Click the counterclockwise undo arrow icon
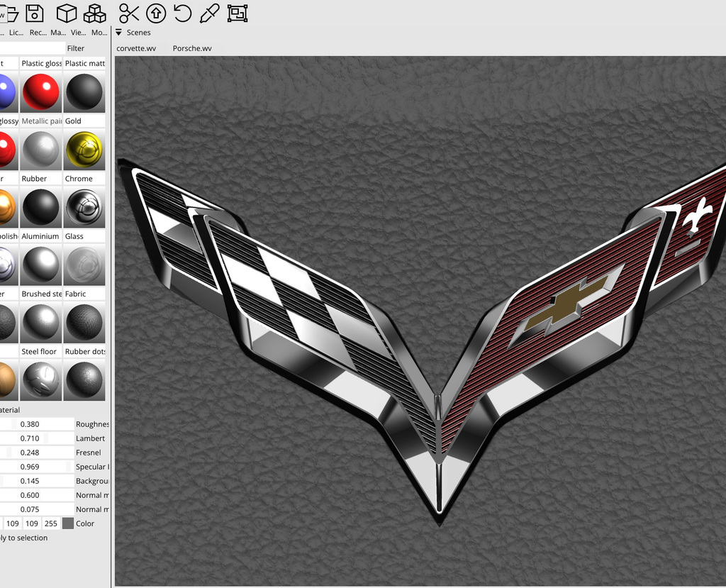 (182, 13)
